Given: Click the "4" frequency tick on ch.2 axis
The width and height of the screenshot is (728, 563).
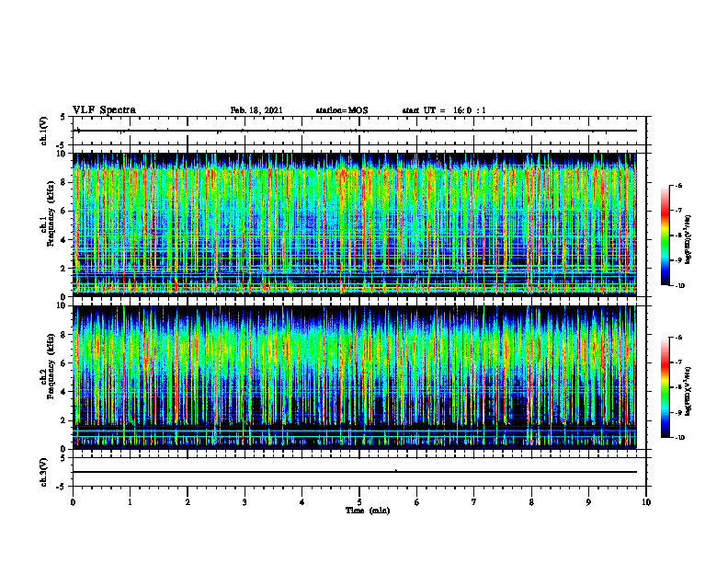Looking at the screenshot, I should click(x=64, y=392).
